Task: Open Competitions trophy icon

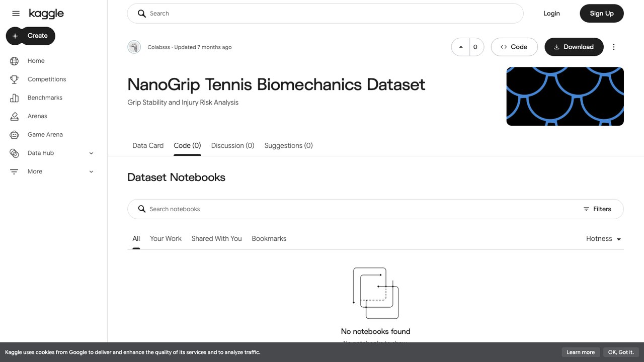Action: click(14, 79)
